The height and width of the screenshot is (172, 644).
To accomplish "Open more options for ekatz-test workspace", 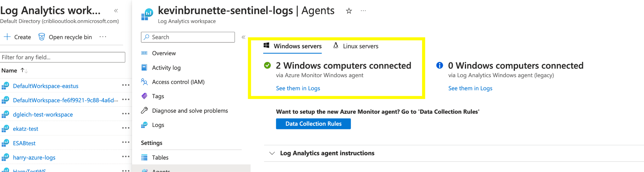I will 126,128.
